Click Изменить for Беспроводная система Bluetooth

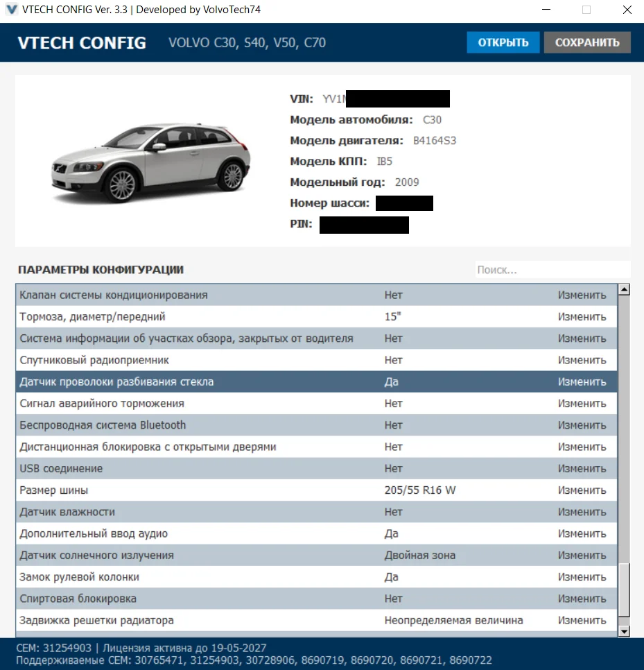point(582,425)
